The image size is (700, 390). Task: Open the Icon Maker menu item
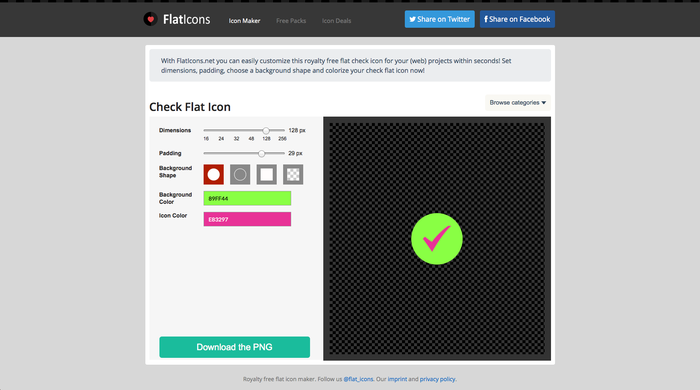[x=244, y=21]
